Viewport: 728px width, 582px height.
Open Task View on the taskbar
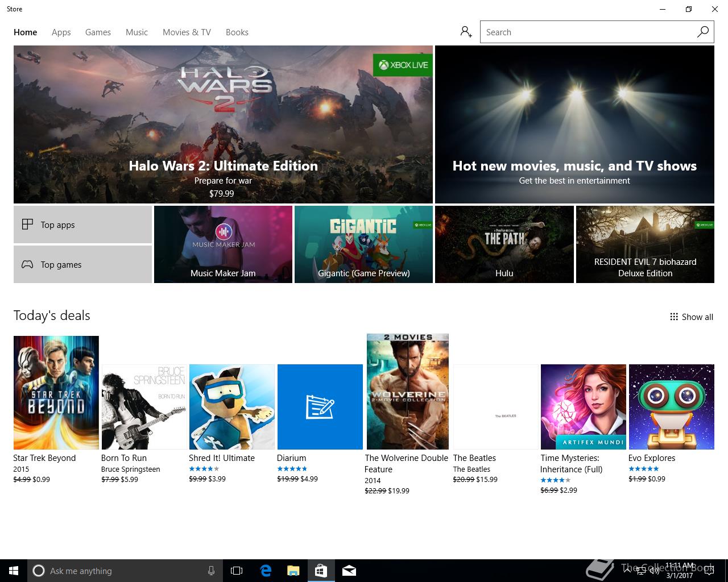(x=237, y=571)
